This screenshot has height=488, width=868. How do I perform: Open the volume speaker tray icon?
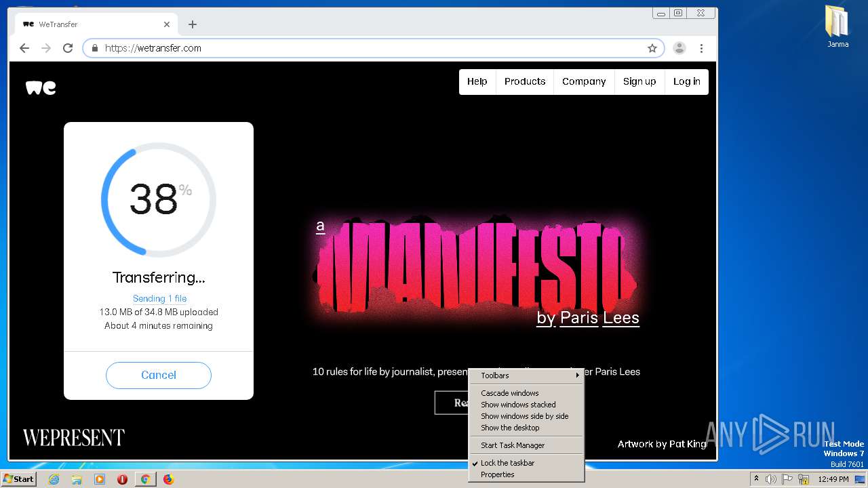point(771,479)
